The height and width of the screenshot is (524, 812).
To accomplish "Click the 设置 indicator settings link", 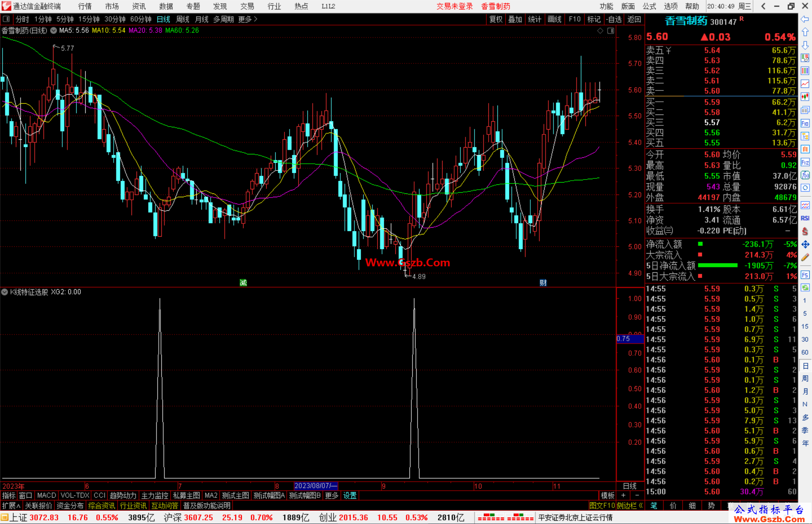I will (x=350, y=496).
